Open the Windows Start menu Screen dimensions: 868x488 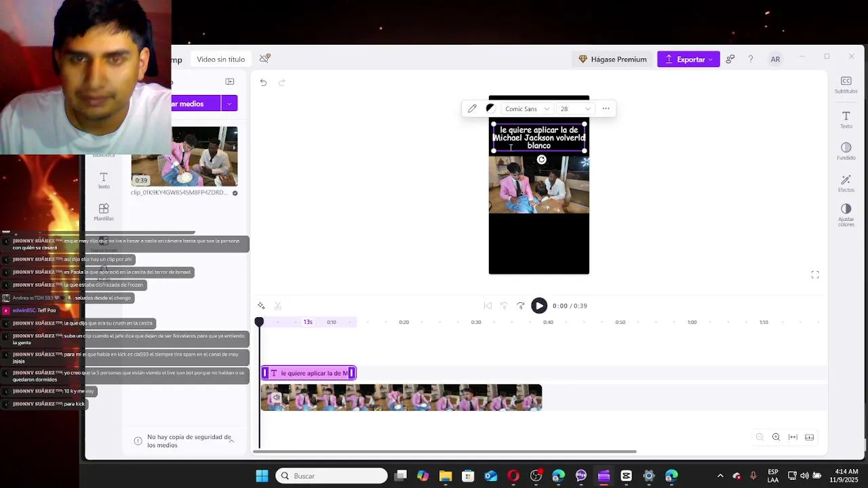coord(262,476)
